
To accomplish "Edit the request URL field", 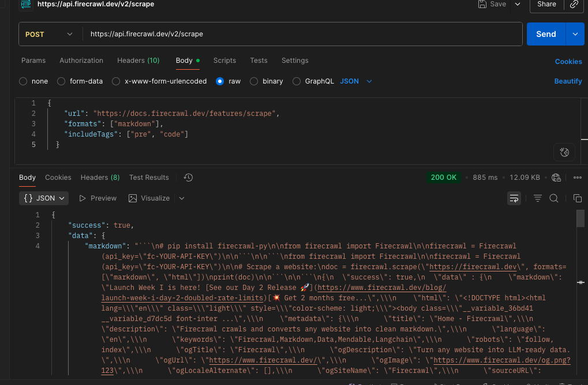I will tap(302, 34).
